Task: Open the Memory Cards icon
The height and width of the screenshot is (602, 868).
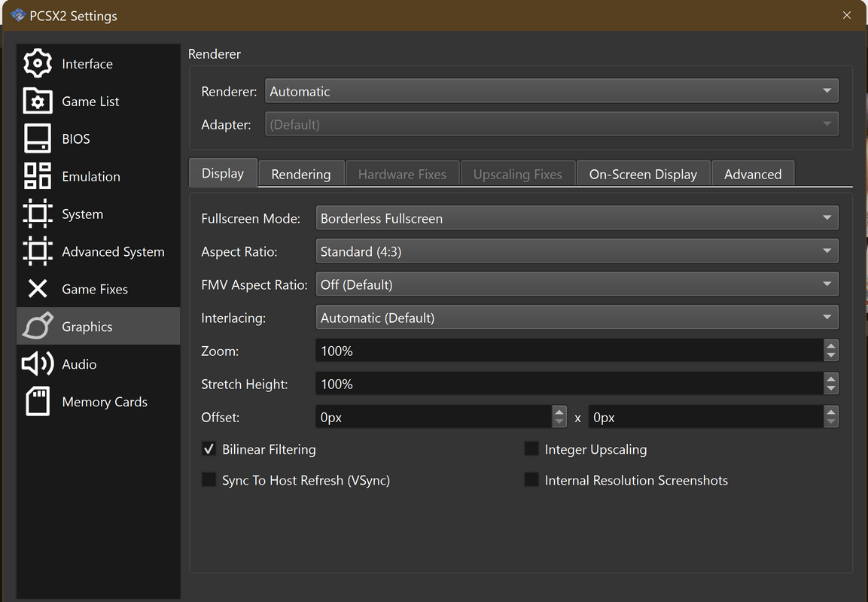Action: click(38, 402)
